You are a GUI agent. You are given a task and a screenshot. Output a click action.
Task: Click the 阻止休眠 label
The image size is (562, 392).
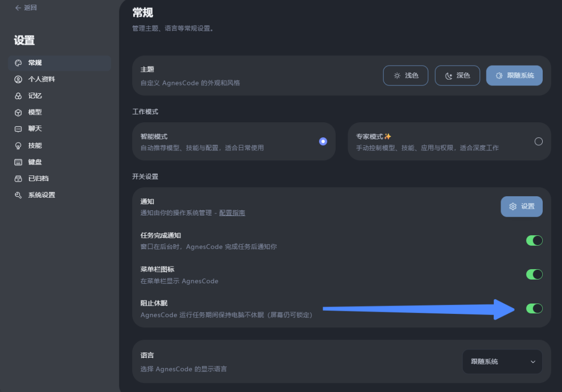[154, 303]
